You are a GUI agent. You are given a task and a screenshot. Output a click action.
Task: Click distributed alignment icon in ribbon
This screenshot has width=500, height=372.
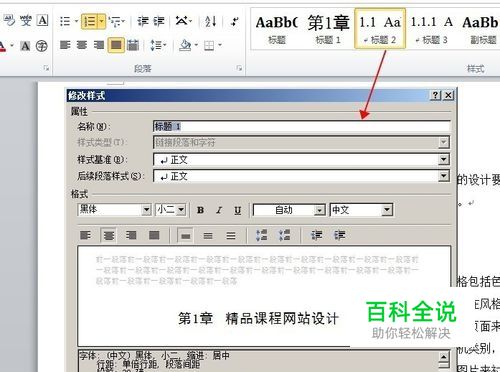point(133,45)
